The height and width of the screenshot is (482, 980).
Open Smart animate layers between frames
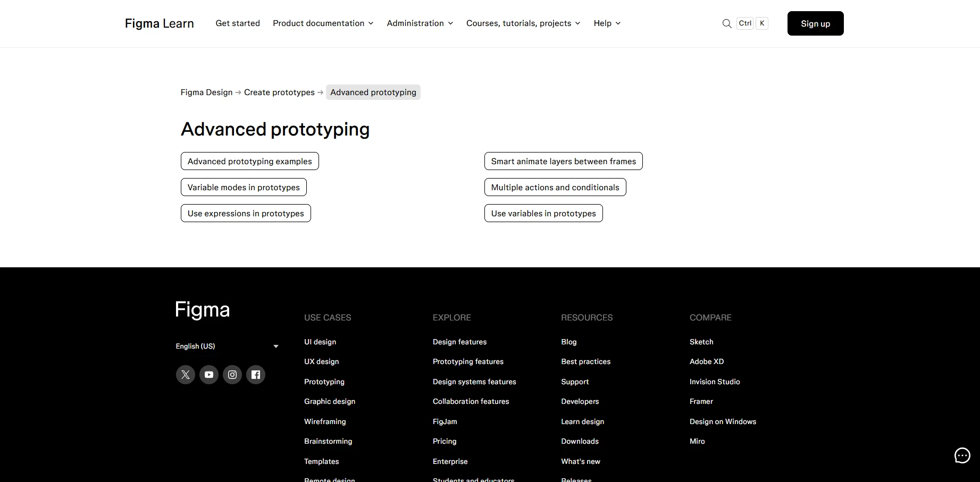pos(564,161)
